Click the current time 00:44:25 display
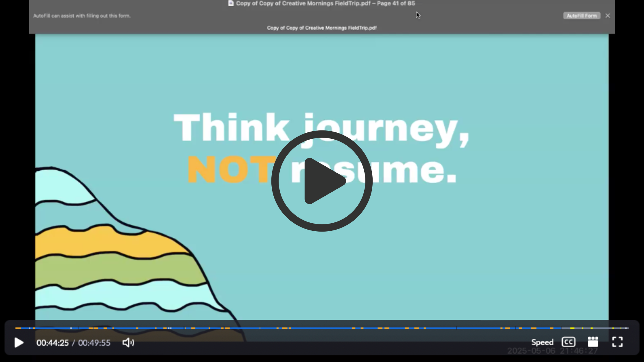Viewport: 644px width, 362px height. [x=53, y=343]
